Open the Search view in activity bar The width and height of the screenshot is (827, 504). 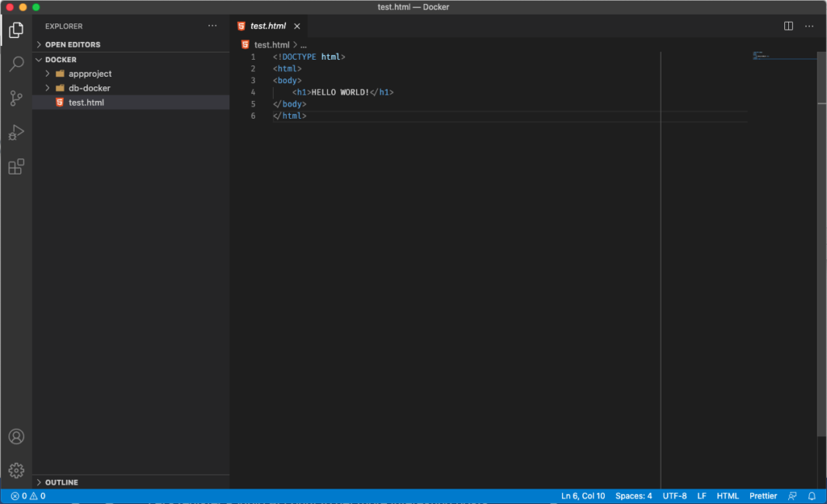point(16,65)
